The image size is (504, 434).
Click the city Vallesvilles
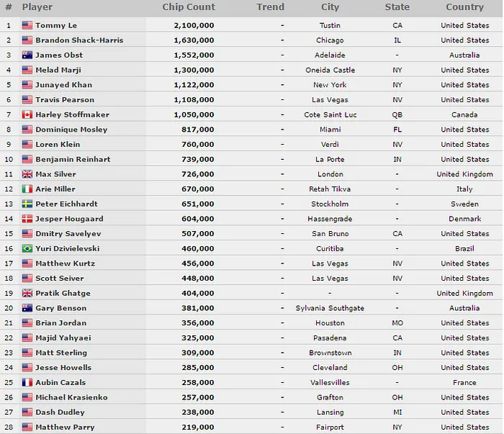(x=330, y=383)
